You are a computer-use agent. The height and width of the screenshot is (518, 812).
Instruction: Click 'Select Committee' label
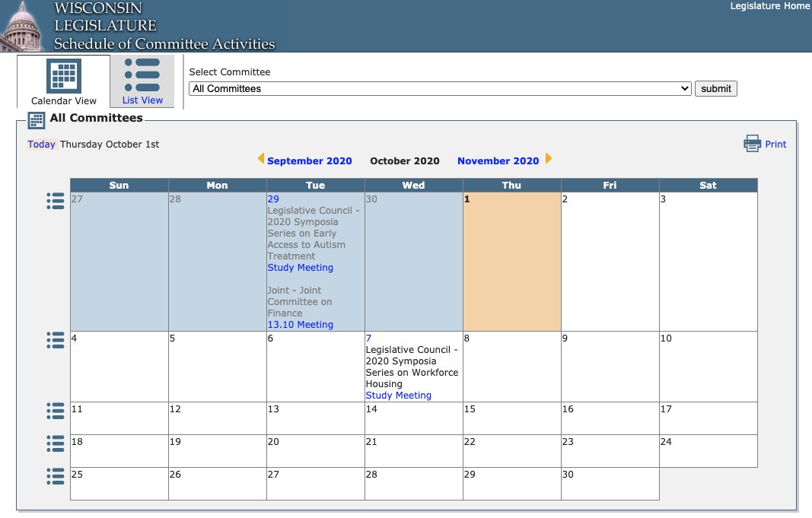click(x=229, y=72)
